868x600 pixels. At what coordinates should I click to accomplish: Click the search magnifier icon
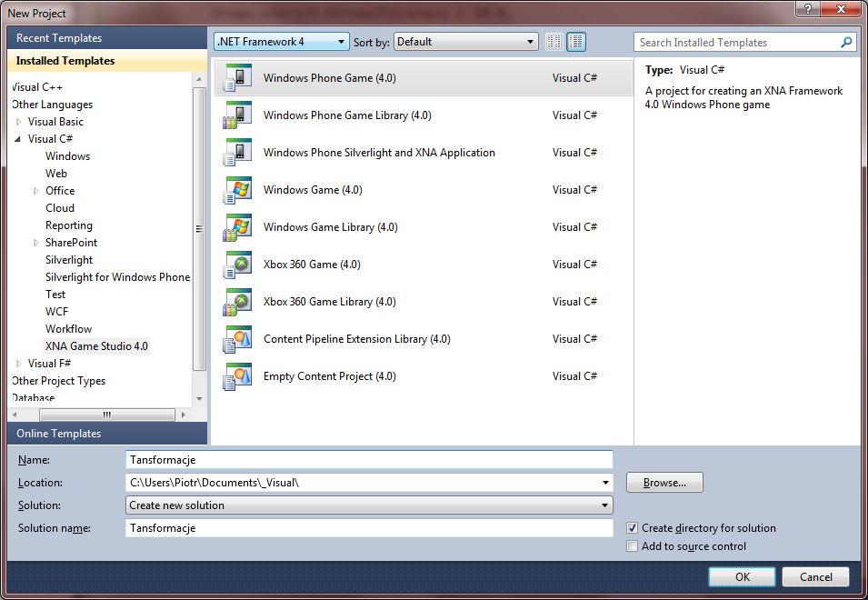point(846,42)
